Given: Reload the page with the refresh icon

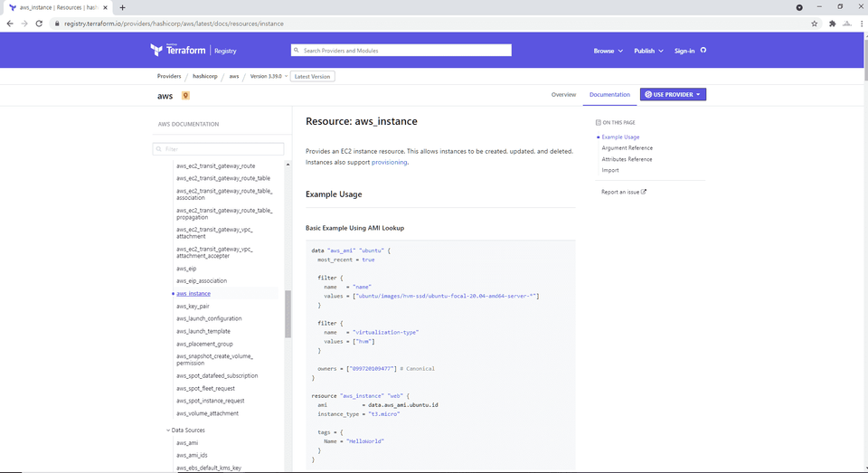Looking at the screenshot, I should coord(39,24).
